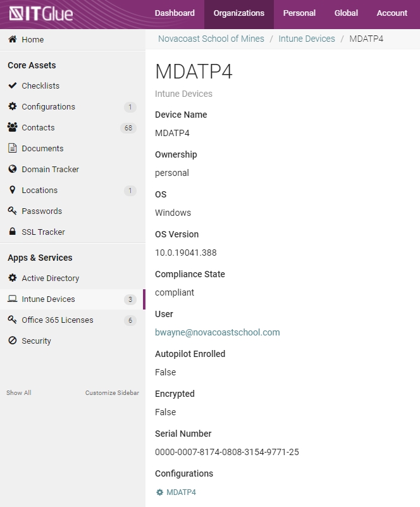
Task: Click Show All in the sidebar
Action: click(19, 393)
